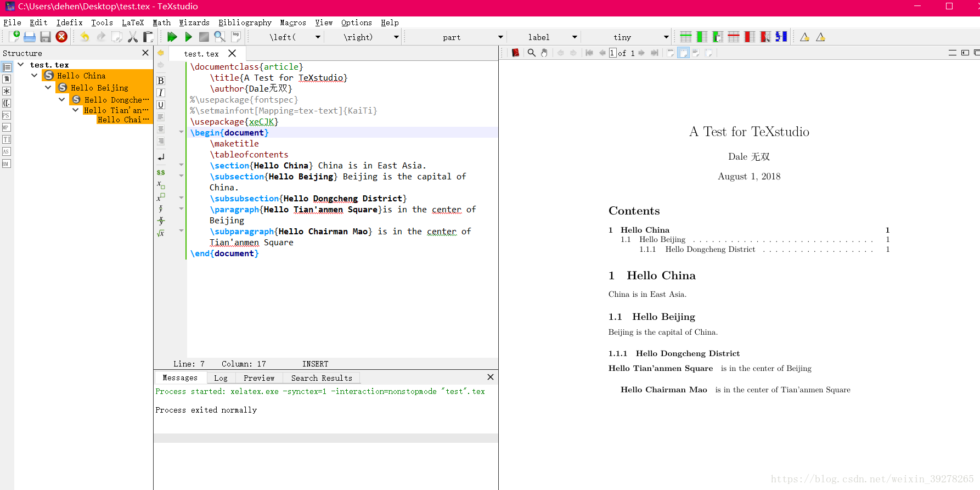Toggle the AS Asymptote side panel icon
The height and width of the screenshot is (490, 980).
pyautogui.click(x=7, y=151)
